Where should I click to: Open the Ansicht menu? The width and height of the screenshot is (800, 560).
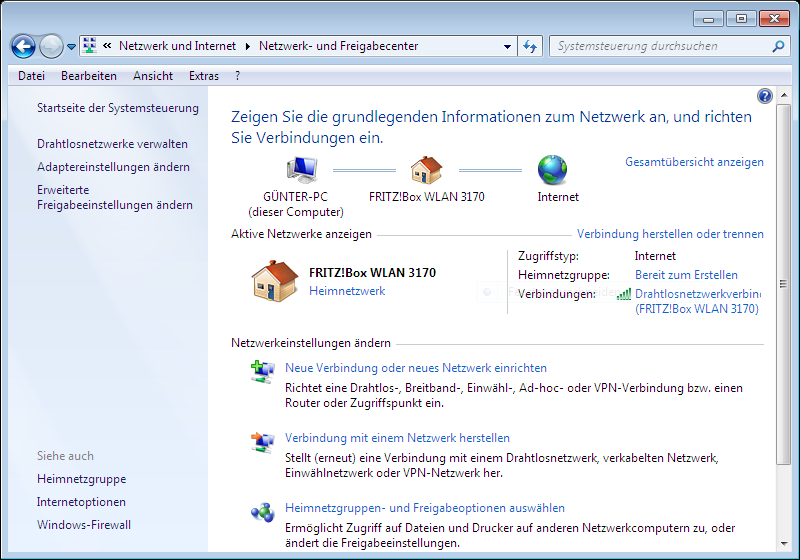[x=153, y=76]
